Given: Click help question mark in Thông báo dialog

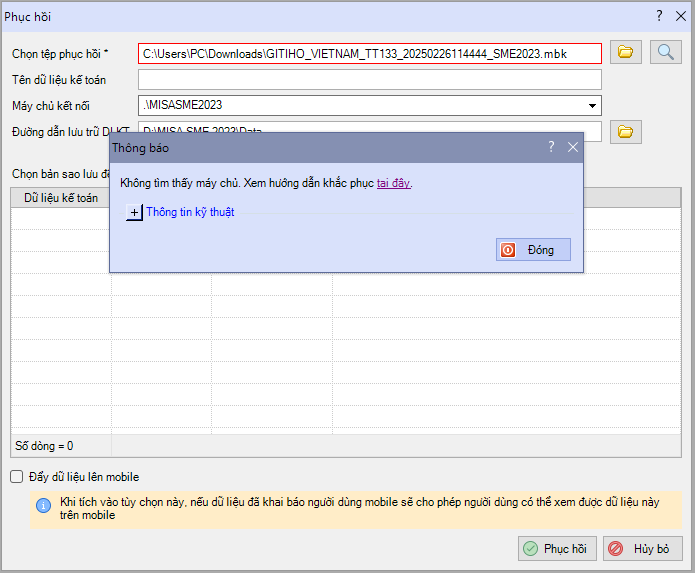Looking at the screenshot, I should click(551, 147).
